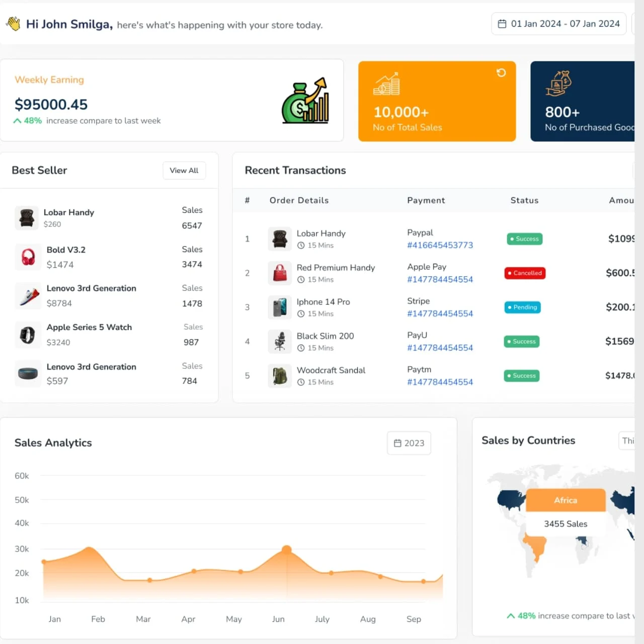The width and height of the screenshot is (644, 644).
Task: Open the 2023 year selector
Action: pyautogui.click(x=409, y=443)
